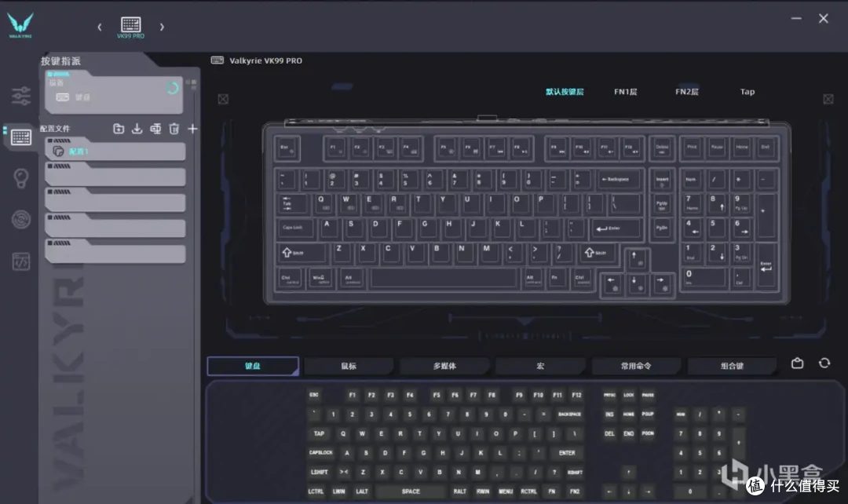
Task: Select the Delete key on keyboard diagram
Action: 662,148
